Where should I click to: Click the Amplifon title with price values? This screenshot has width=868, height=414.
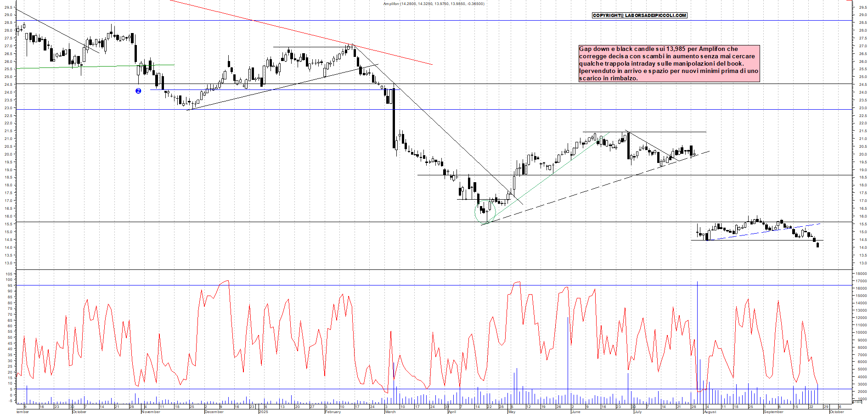coord(434,4)
